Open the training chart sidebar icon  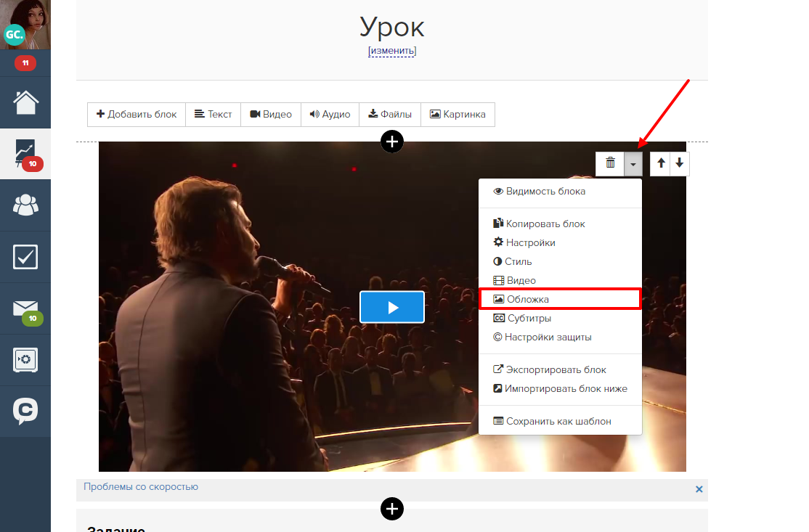coord(25,153)
